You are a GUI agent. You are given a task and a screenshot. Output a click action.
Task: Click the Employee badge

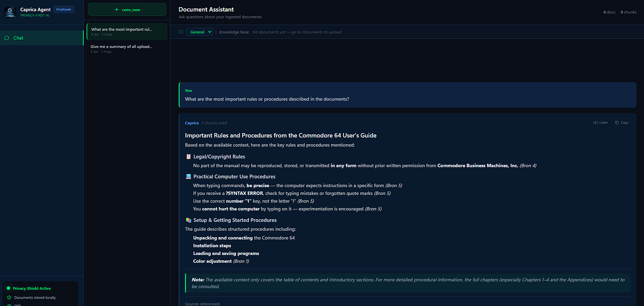coord(64,9)
